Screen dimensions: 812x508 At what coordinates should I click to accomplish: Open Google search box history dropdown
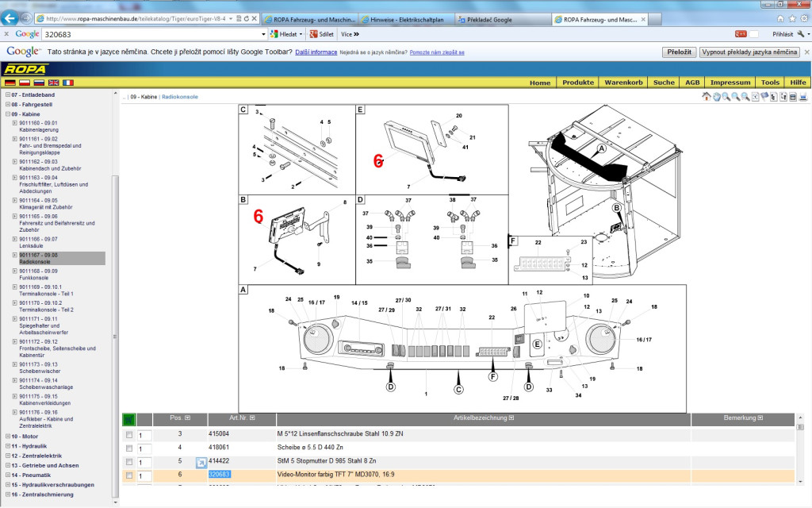click(263, 34)
